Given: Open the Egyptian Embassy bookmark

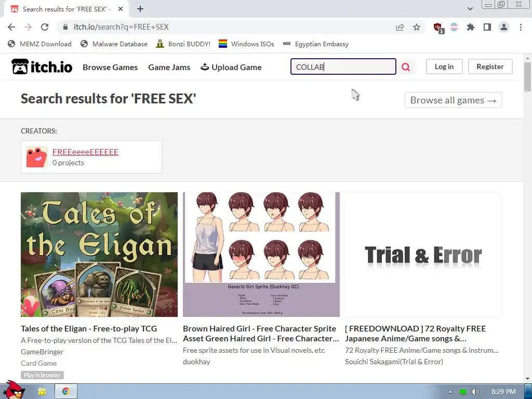Looking at the screenshot, I should [x=315, y=44].
